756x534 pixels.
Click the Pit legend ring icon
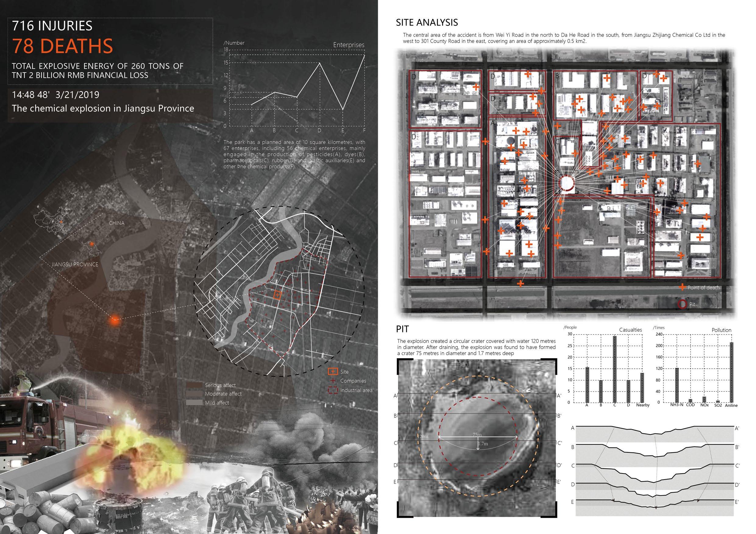point(683,304)
